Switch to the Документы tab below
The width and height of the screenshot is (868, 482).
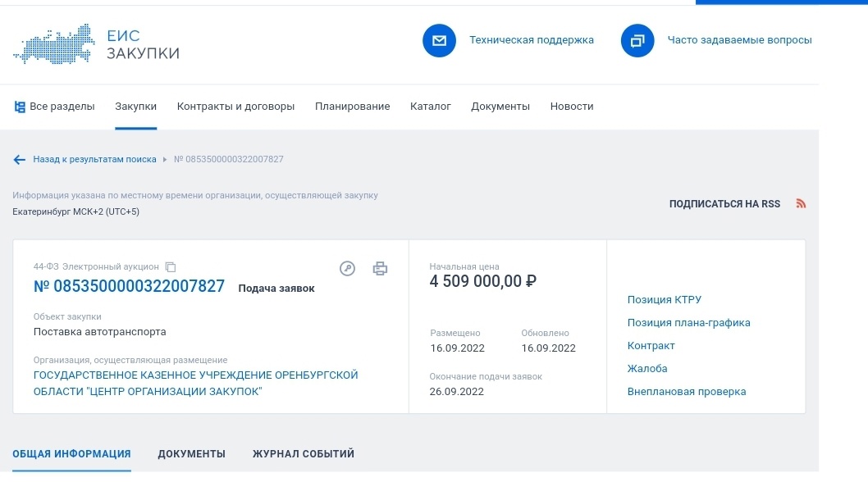(191, 454)
